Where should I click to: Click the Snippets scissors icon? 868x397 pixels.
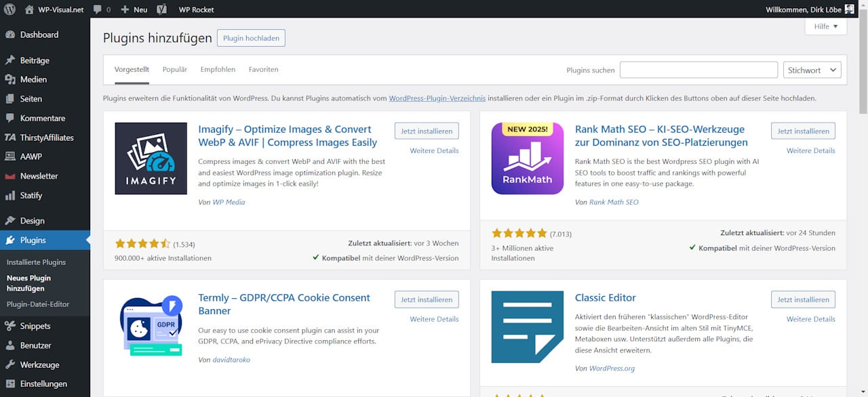pos(10,326)
